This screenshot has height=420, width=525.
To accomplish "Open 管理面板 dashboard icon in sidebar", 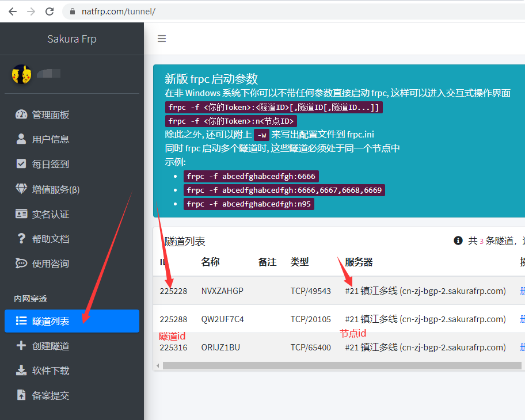I will [x=21, y=114].
